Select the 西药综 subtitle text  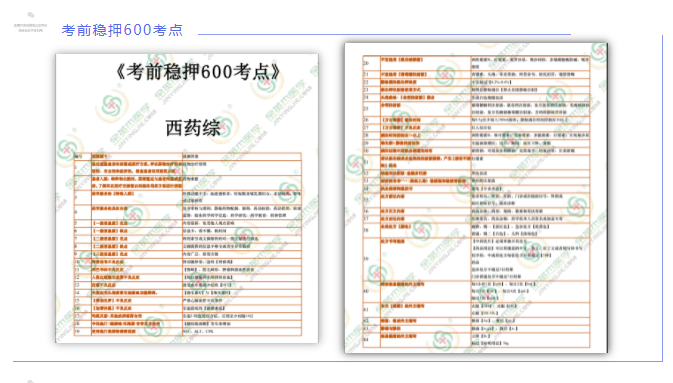point(193,128)
